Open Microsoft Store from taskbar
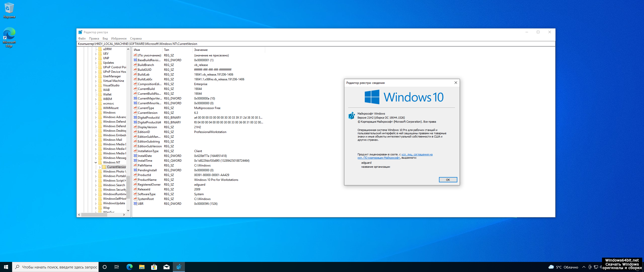The image size is (644, 272). click(154, 267)
